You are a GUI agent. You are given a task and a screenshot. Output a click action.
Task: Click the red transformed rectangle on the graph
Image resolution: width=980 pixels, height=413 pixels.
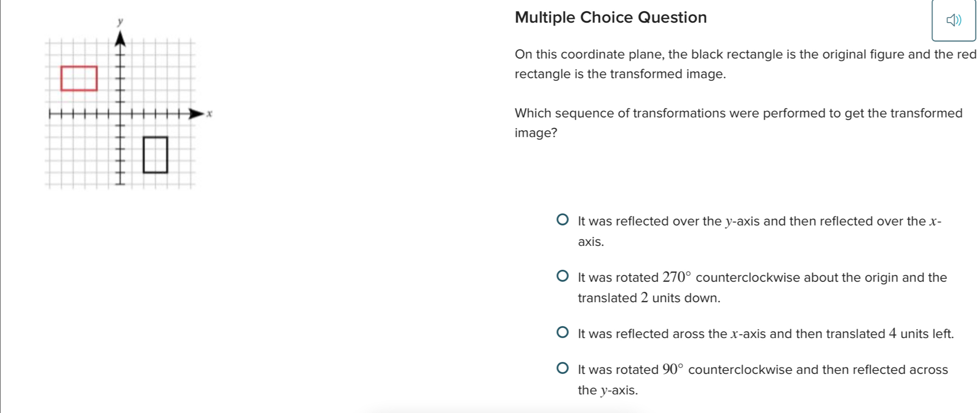coord(79,78)
